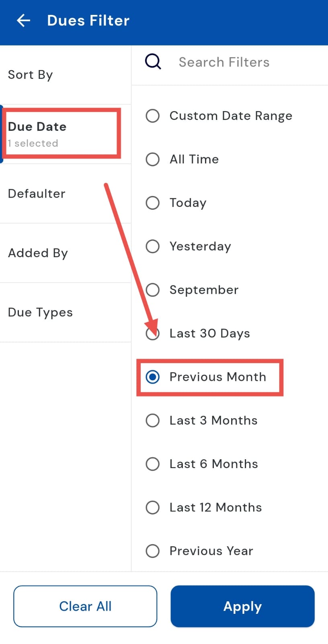Choose the Last 3 Months option
Screen dimensions: 328x644
[153, 420]
